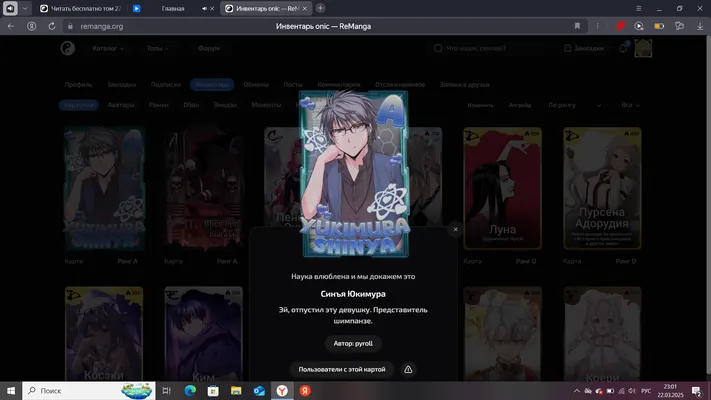711x400 pixels.
Task: Open the Луна card thumbnail
Action: pyautogui.click(x=502, y=188)
